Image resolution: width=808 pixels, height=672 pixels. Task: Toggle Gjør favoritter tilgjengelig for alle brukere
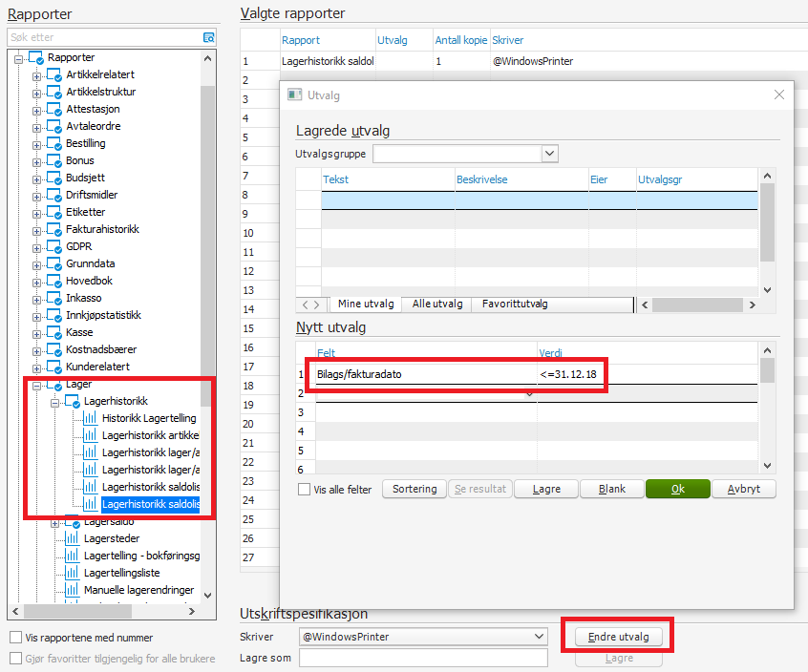coord(16,659)
